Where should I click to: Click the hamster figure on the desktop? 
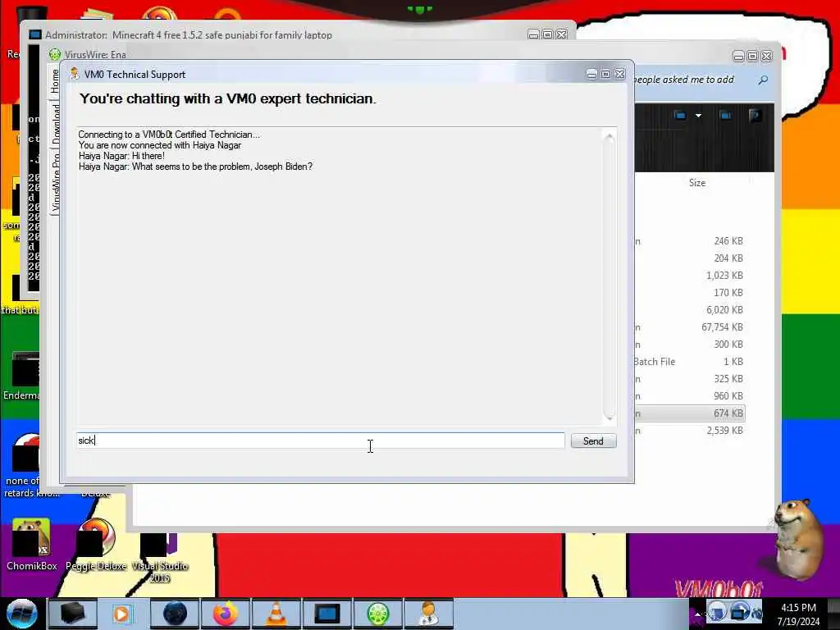point(799,540)
